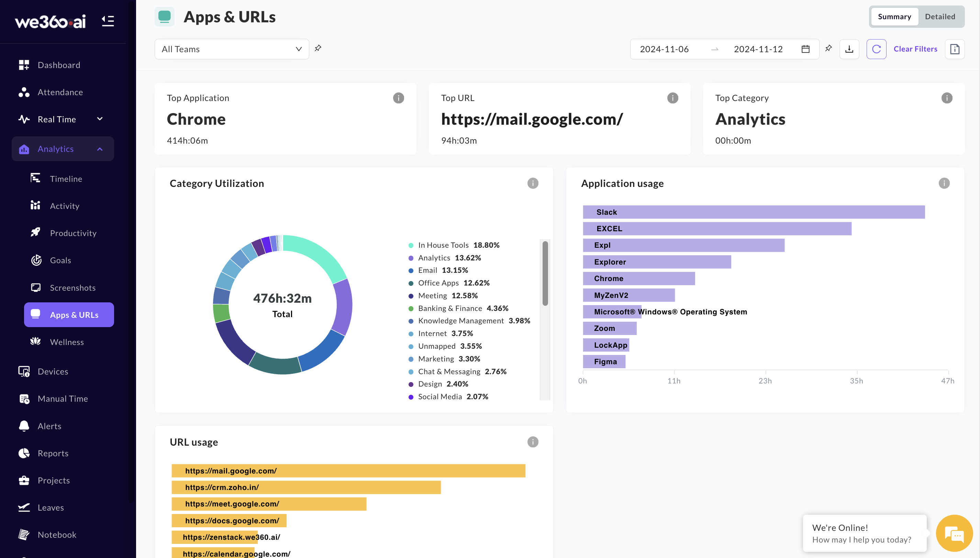Show info for Top URL card

672,98
